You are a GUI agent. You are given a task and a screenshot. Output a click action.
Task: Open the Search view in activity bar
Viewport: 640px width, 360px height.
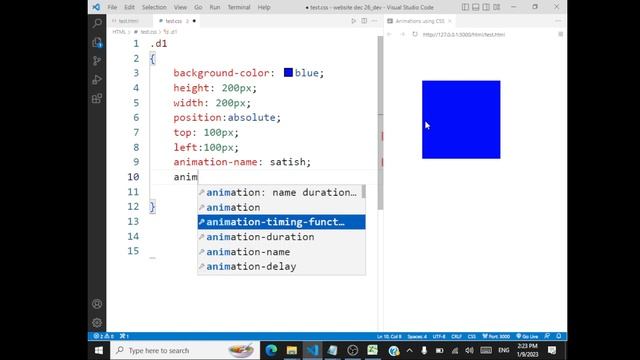click(97, 23)
